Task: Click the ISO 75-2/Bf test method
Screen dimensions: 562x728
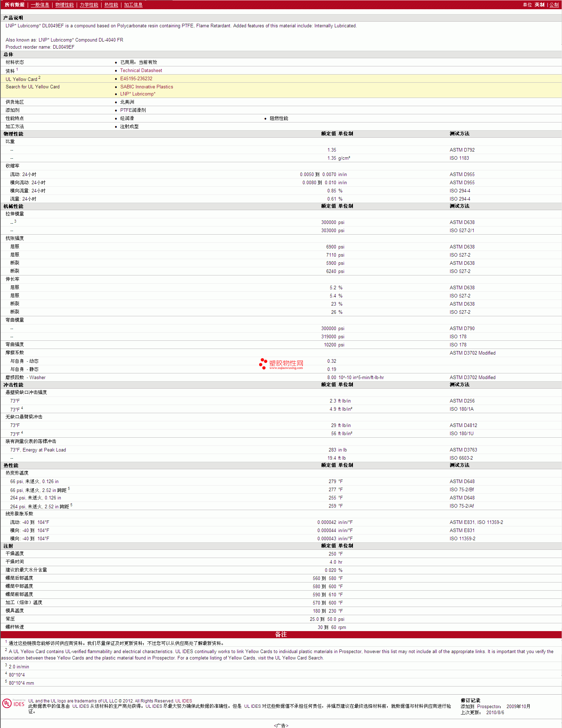Action: (x=462, y=490)
